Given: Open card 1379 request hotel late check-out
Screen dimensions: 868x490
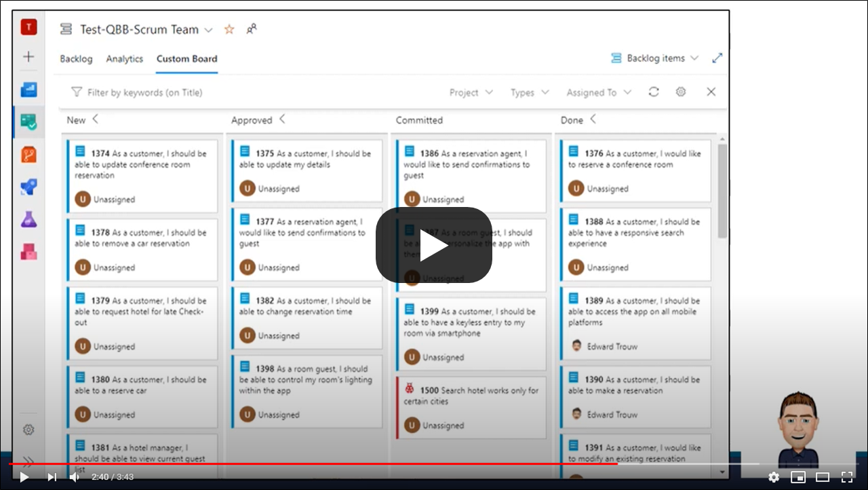Looking at the screenshot, I should (x=142, y=323).
